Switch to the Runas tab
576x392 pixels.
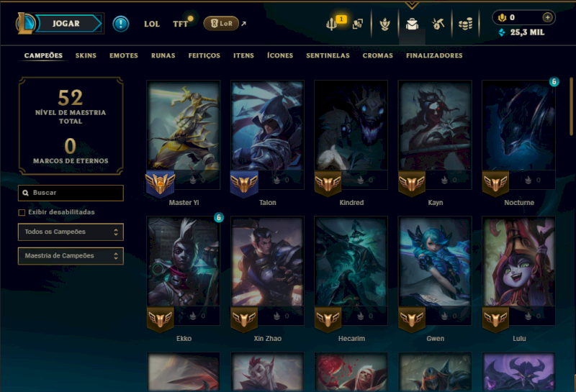coord(163,55)
